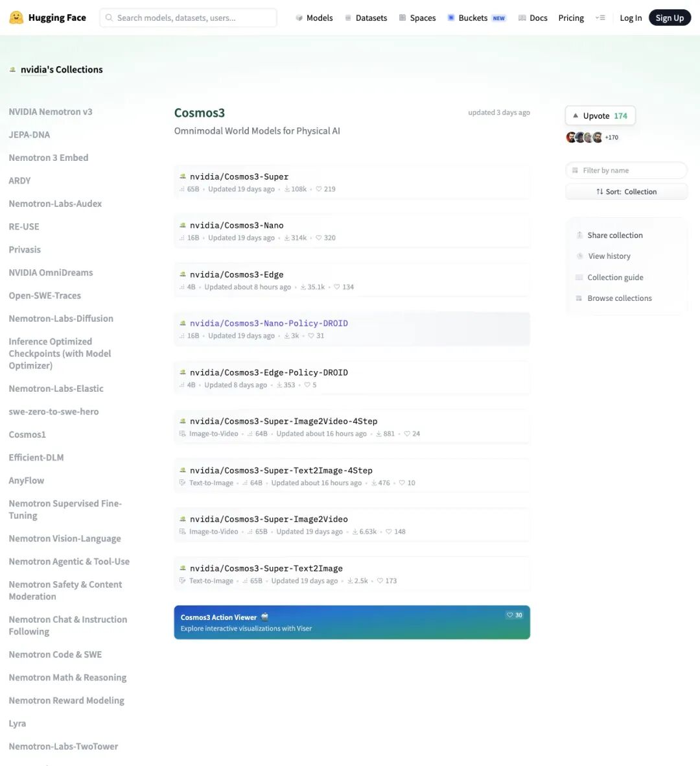
Task: Click the View history clock icon
Action: point(580,256)
